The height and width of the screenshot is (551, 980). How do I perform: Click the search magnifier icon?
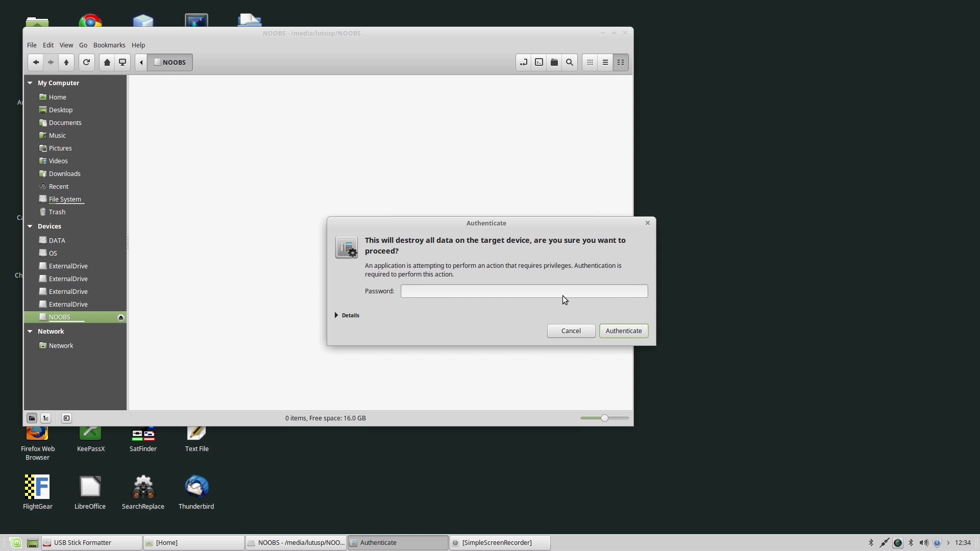point(570,62)
